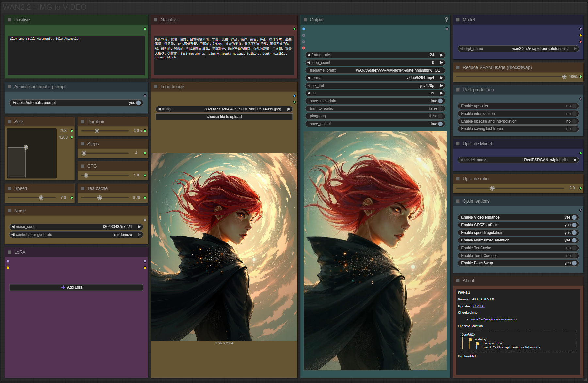Decrease crf value with left arrow
The height and width of the screenshot is (383, 588).
(x=309, y=93)
